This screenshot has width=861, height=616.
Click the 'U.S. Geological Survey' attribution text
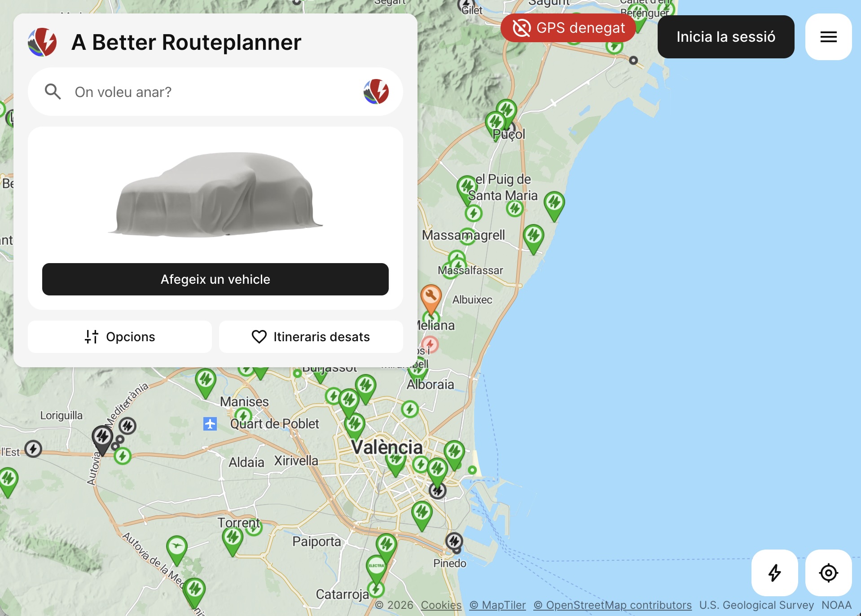[756, 605]
